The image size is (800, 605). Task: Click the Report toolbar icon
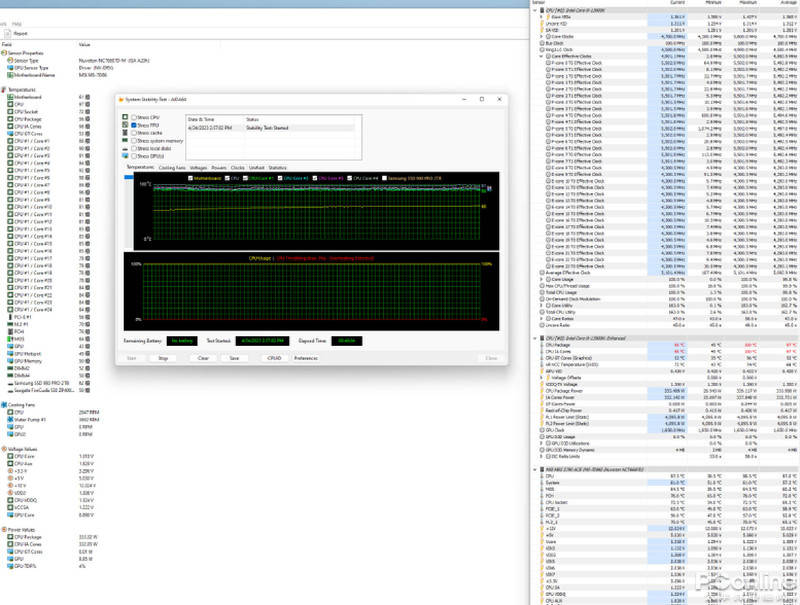tap(7, 33)
